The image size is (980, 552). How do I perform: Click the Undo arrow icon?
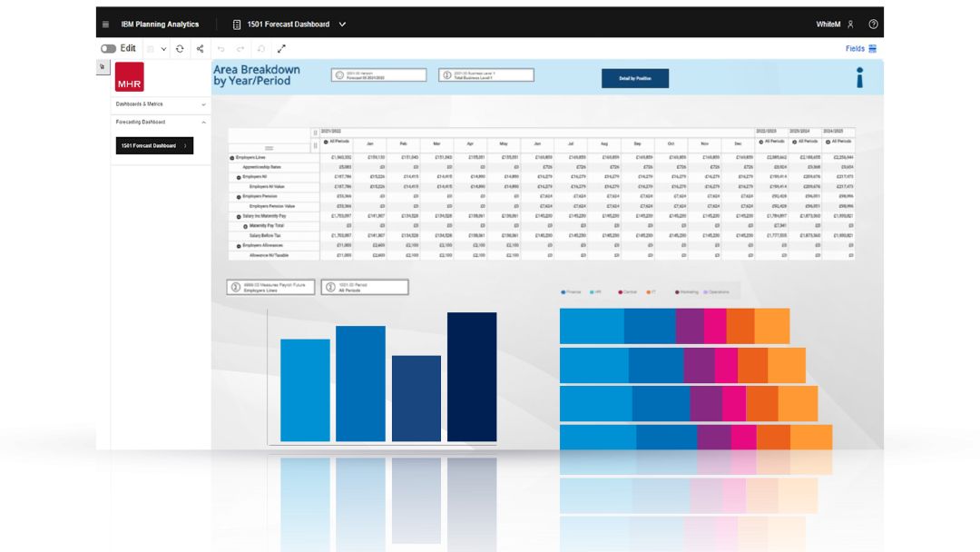click(221, 49)
